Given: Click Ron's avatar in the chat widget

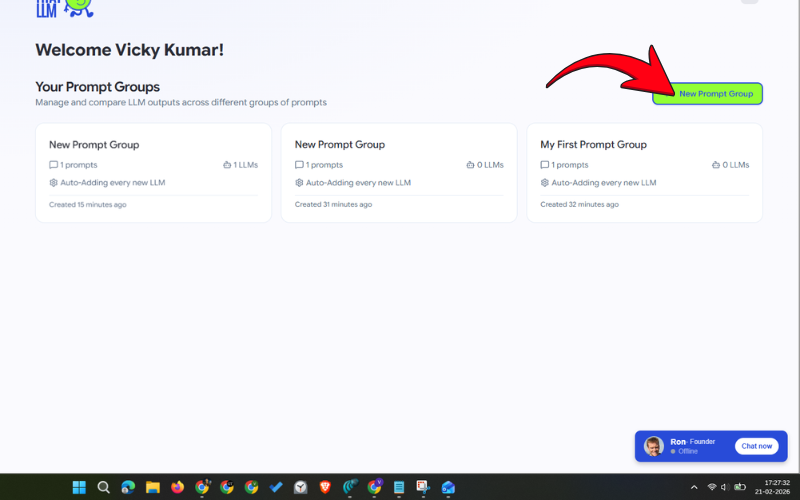Looking at the screenshot, I should 654,446.
